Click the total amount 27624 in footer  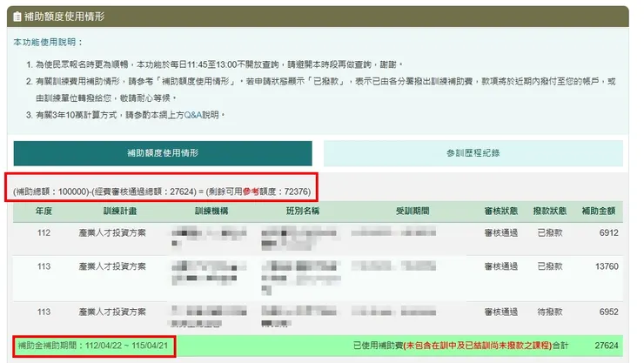(x=607, y=346)
